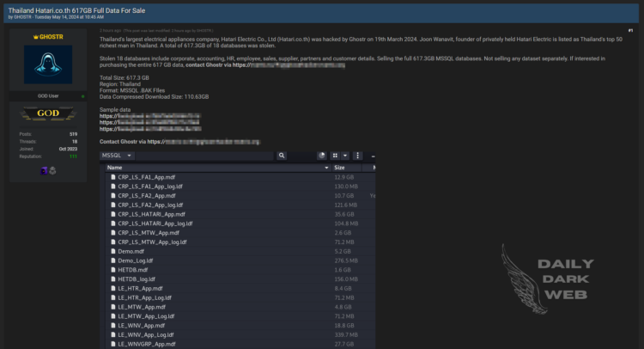This screenshot has height=349, width=644.
Task: Click the 35.6 GB size value
Action: (x=344, y=214)
